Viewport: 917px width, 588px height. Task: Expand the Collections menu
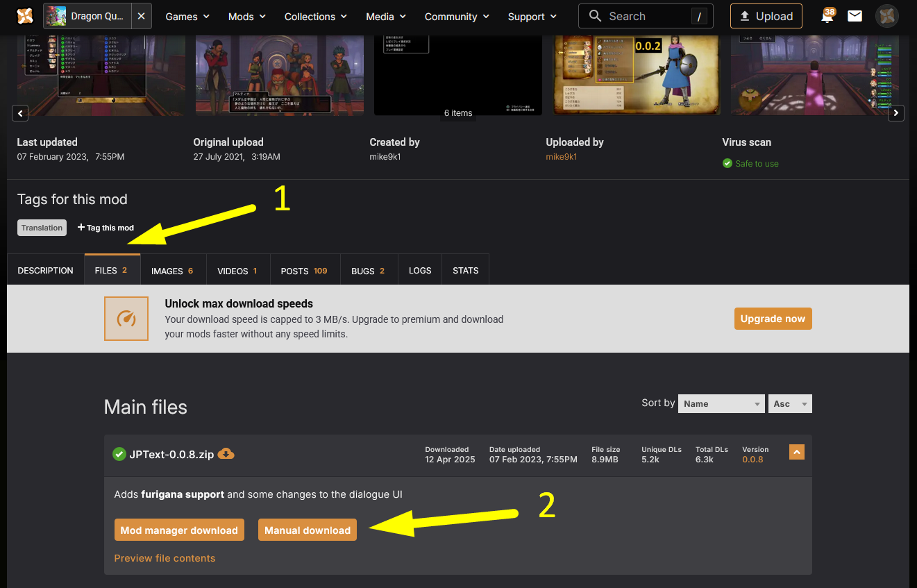tap(316, 17)
